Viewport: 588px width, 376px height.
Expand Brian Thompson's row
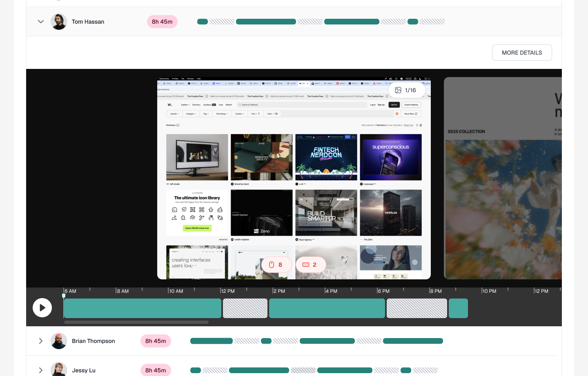(41, 341)
